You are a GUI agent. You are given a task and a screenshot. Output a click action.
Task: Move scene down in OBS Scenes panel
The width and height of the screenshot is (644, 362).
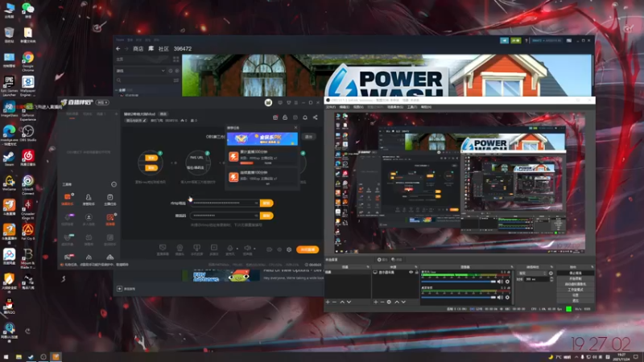pyautogui.click(x=349, y=302)
